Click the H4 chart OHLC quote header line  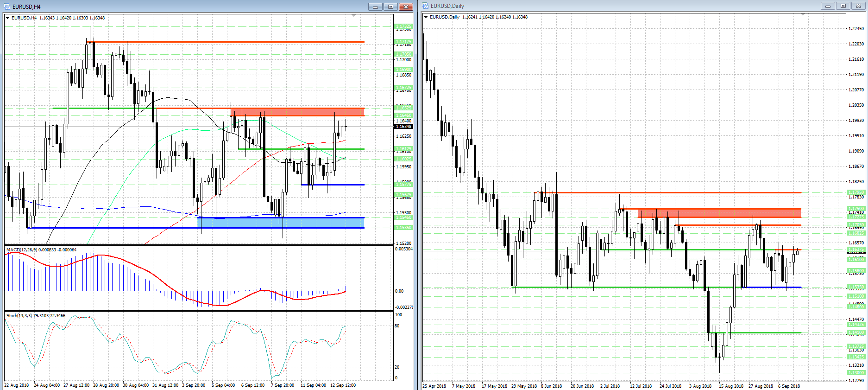(58, 18)
